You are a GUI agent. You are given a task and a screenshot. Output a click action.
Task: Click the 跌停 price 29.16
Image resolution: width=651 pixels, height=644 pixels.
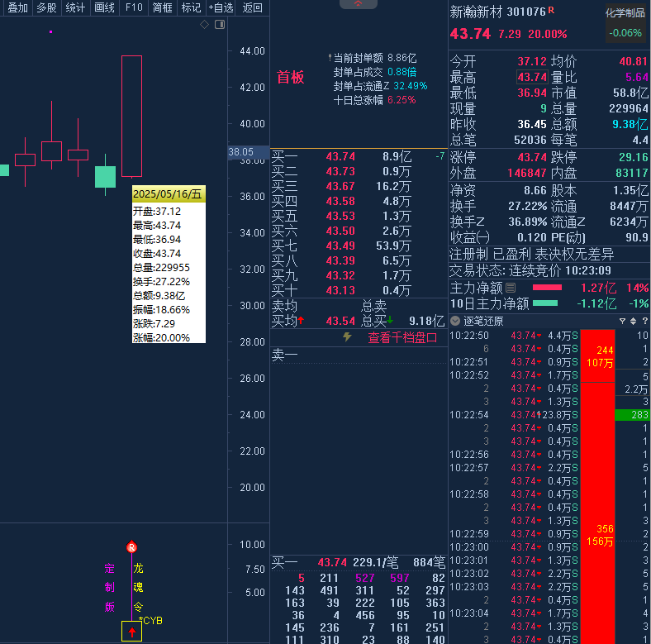pyautogui.click(x=633, y=157)
